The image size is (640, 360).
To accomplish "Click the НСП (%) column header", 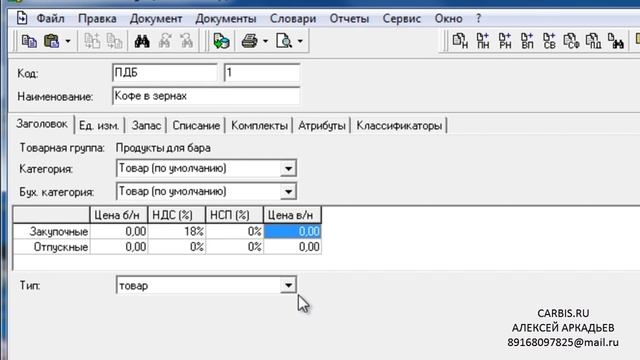I will click(x=235, y=215).
